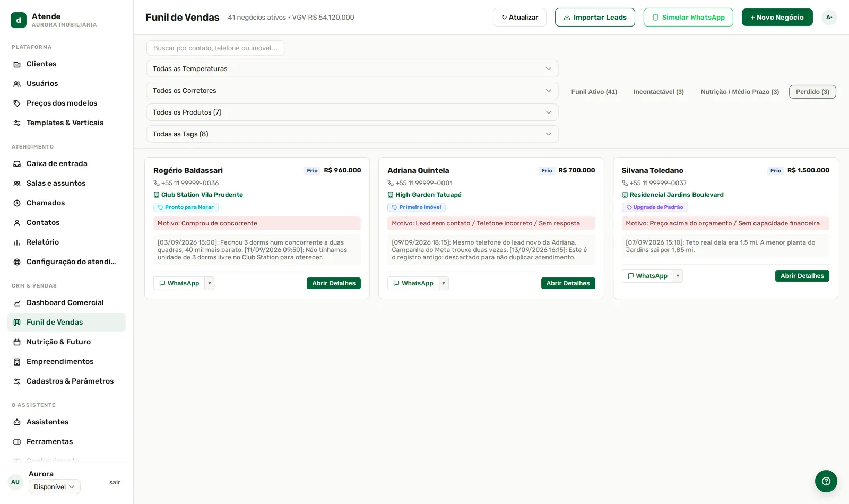Open the Todas as Tags (8) filter
The width and height of the screenshot is (849, 504).
pos(352,134)
